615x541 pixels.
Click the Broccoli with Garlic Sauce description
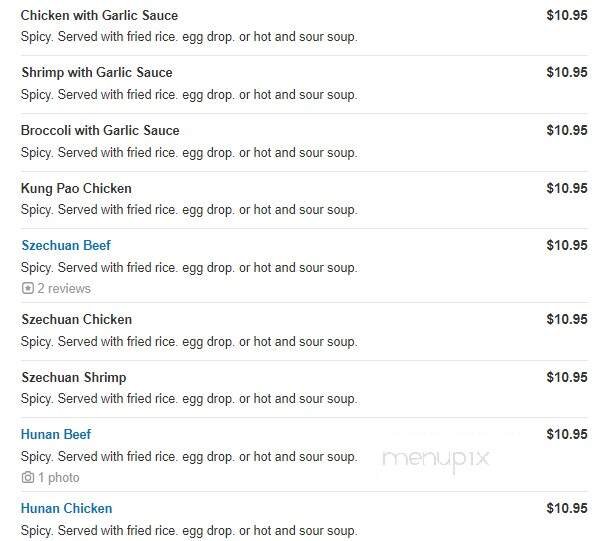189,152
